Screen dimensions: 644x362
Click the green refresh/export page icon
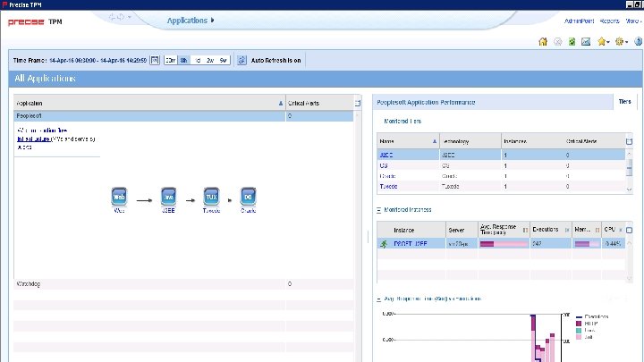click(x=572, y=41)
